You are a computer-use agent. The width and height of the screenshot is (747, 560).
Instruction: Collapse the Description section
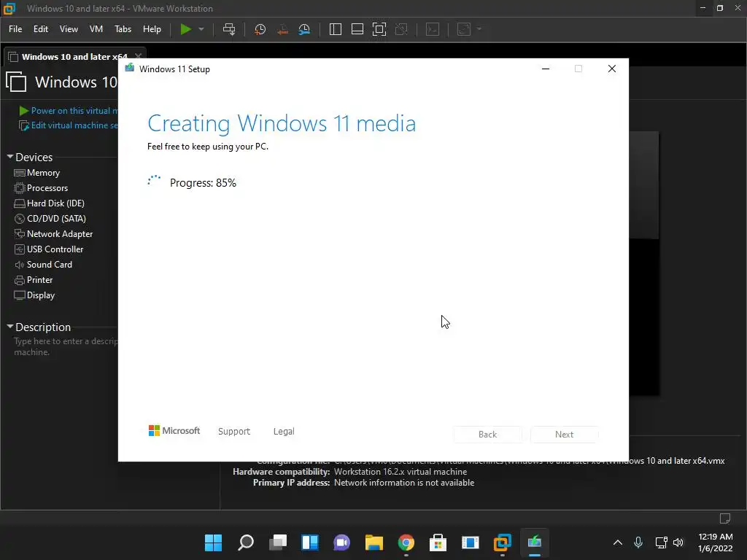tap(10, 327)
